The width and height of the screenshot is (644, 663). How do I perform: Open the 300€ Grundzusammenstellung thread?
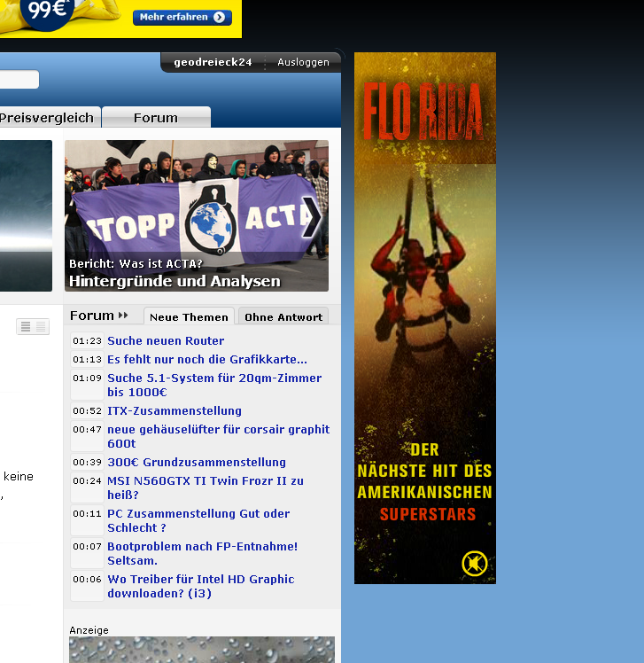(x=197, y=462)
